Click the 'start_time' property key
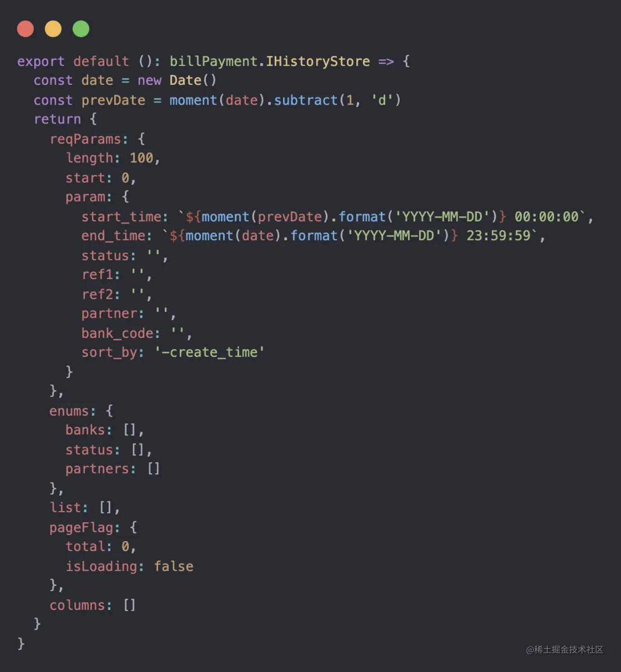The height and width of the screenshot is (672, 621). coord(121,217)
